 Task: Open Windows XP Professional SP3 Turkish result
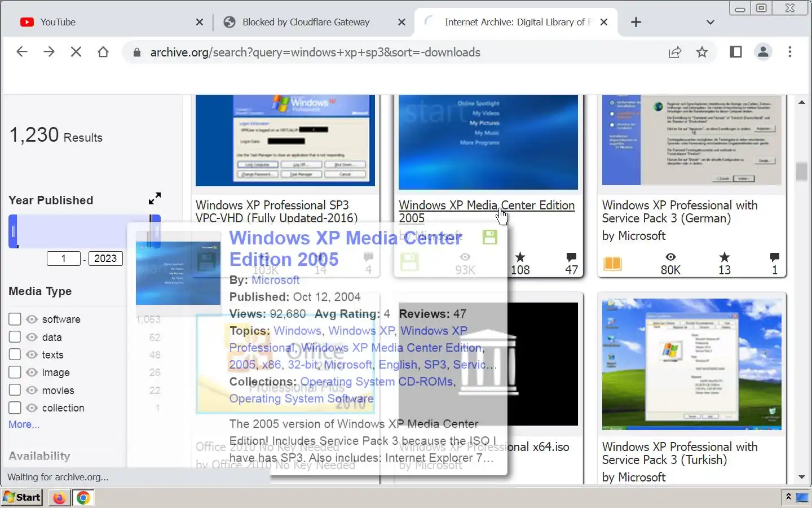coord(679,453)
